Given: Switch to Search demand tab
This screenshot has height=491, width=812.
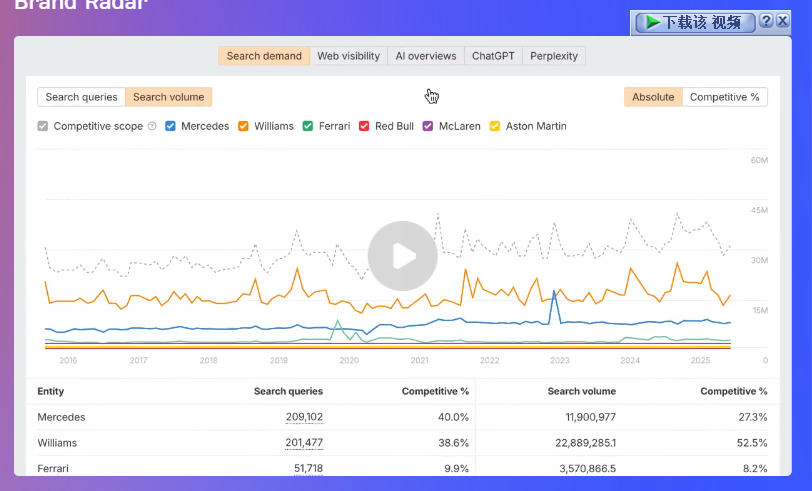Looking at the screenshot, I should coord(264,56).
